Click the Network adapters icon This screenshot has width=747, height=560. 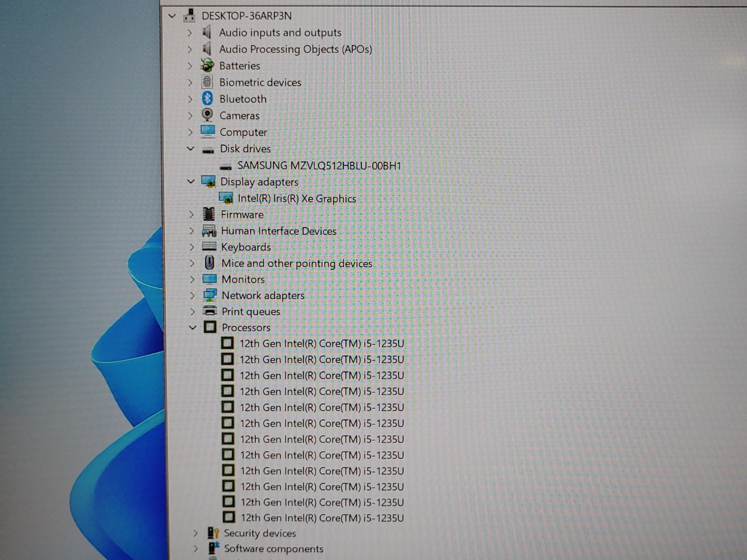[x=209, y=295]
